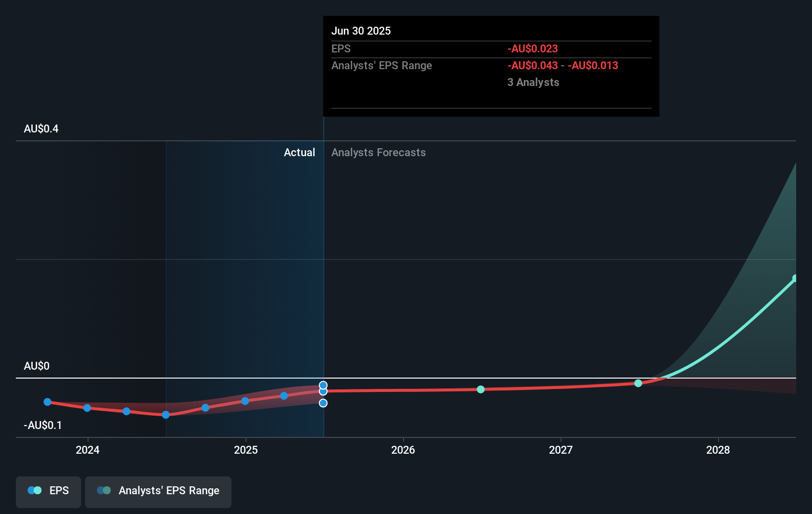Click the teal endpoint at the chart's right edge
This screenshot has height=514, width=812.
point(795,278)
